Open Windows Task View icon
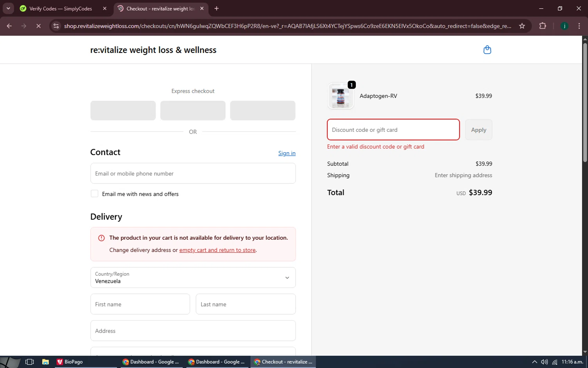This screenshot has width=588, height=368. pos(29,362)
